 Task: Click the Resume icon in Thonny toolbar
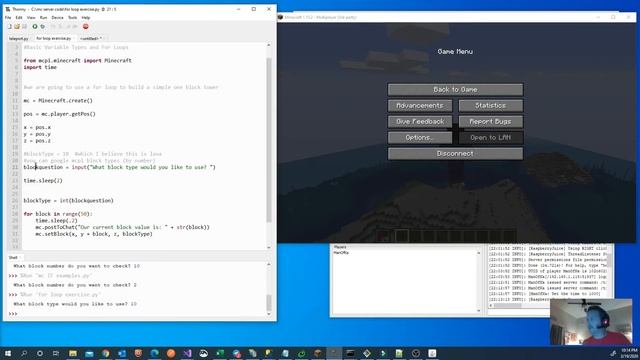(x=76, y=27)
